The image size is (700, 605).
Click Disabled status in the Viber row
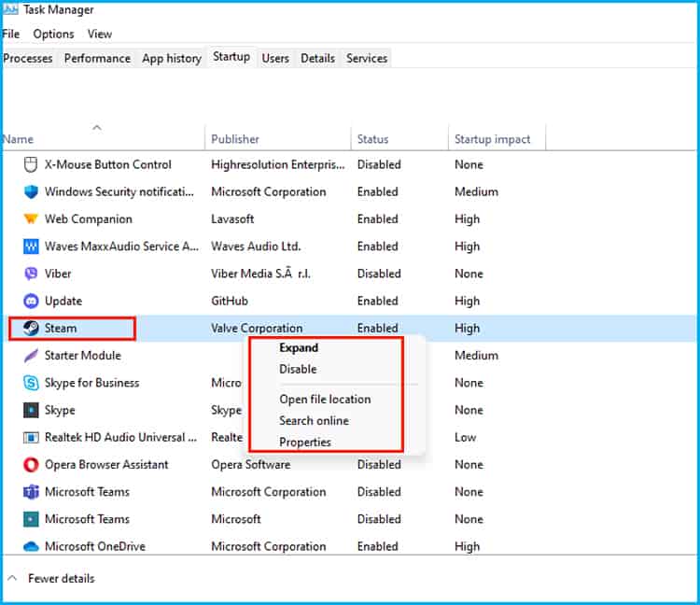379,274
